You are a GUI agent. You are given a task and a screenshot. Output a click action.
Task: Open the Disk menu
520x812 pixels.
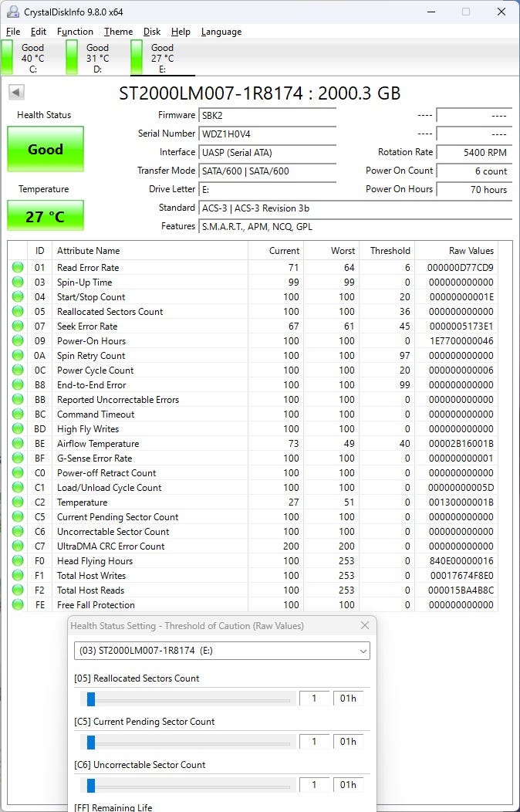(151, 32)
